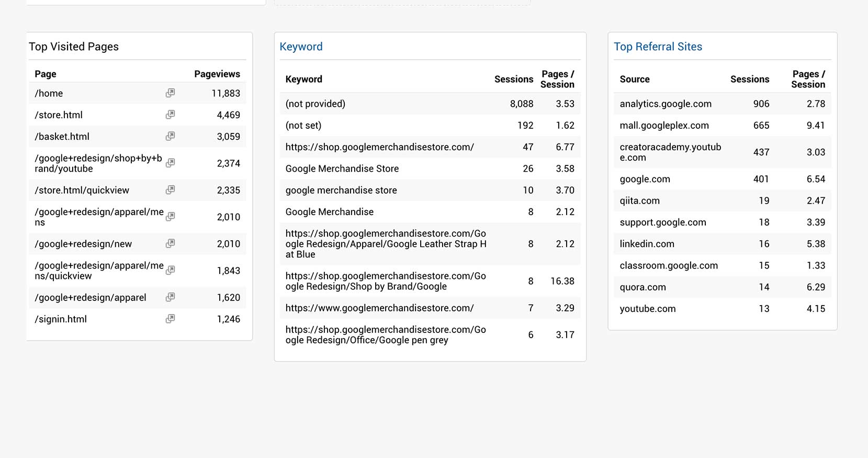Select the (not provided) keyword row
This screenshot has width=868, height=458.
pyautogui.click(x=430, y=104)
